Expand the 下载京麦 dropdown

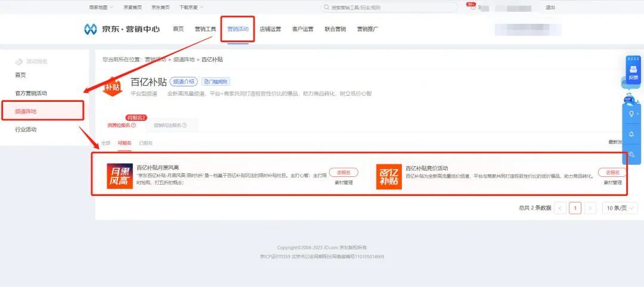[x=191, y=7]
